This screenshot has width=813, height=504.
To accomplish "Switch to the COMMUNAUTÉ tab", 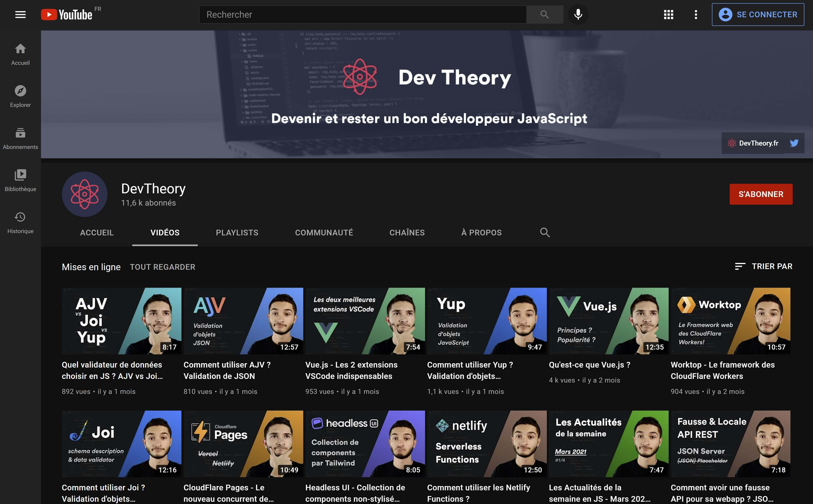I will (324, 232).
